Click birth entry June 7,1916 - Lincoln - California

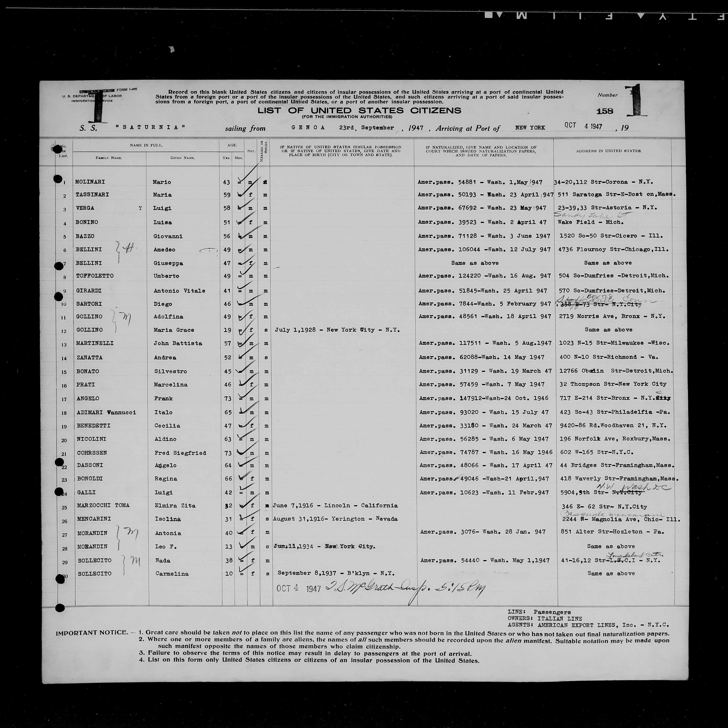pyautogui.click(x=335, y=505)
